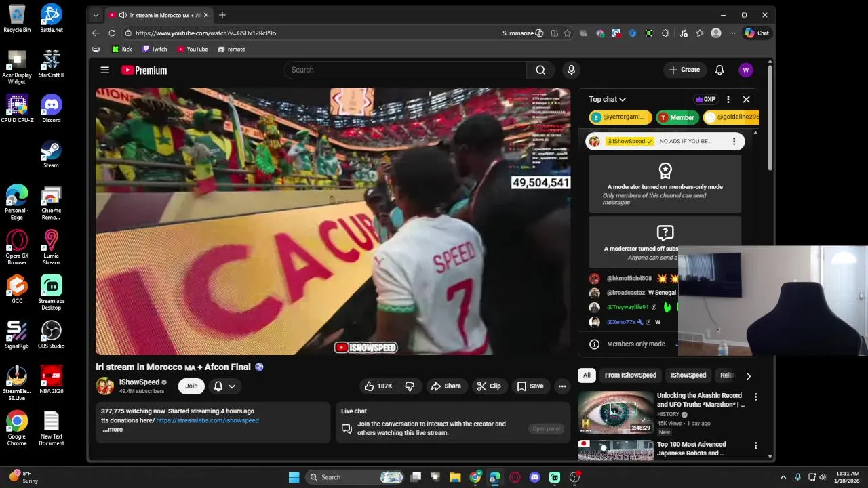Open the orange Member ticker chip

tap(676, 117)
